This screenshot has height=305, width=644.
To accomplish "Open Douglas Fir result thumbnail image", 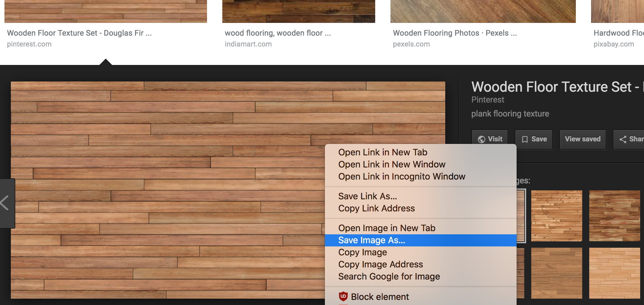I will pyautogui.click(x=106, y=11).
